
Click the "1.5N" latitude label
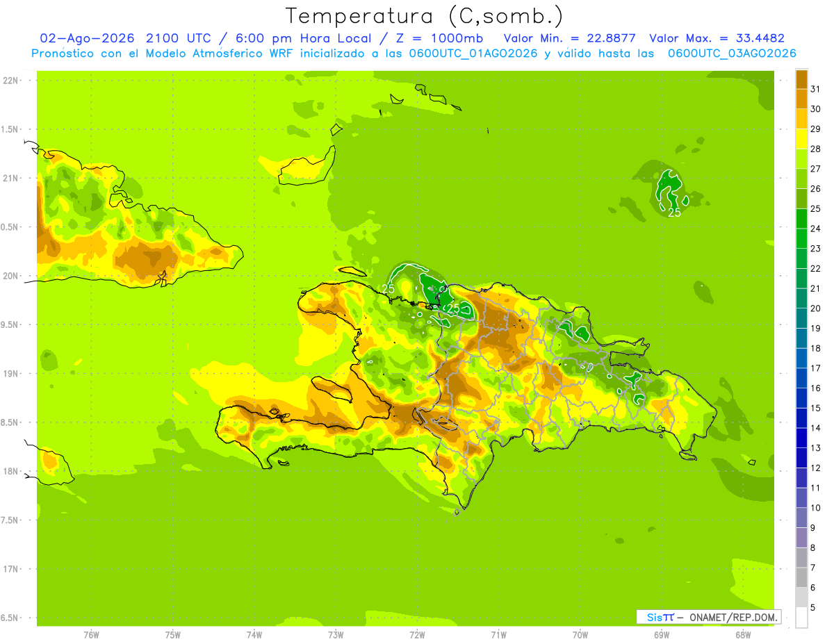pos(10,129)
